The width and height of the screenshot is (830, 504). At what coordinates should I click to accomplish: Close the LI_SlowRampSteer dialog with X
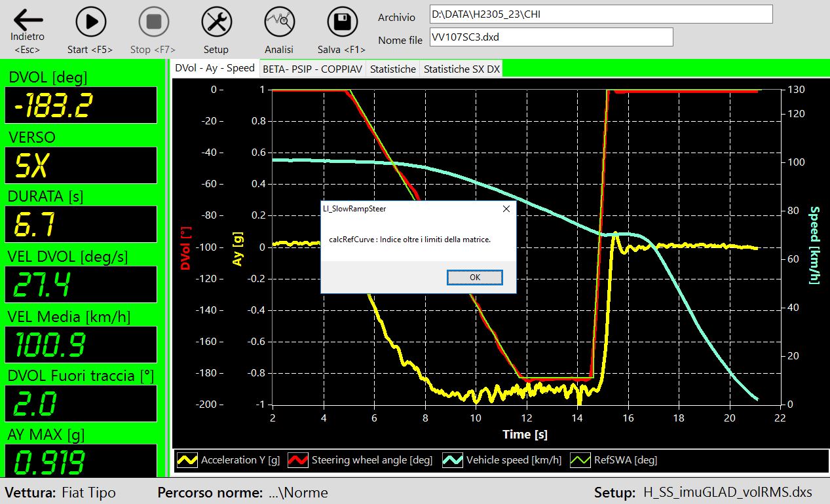pyautogui.click(x=506, y=209)
